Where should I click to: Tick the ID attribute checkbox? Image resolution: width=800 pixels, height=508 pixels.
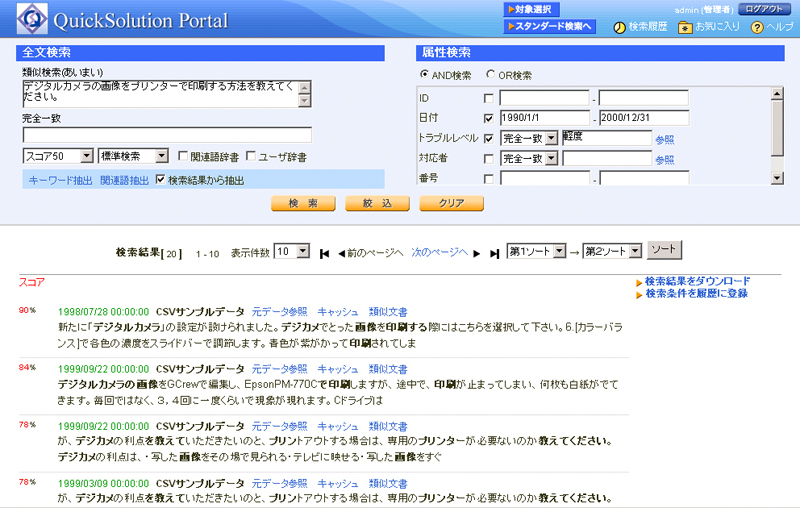488,98
